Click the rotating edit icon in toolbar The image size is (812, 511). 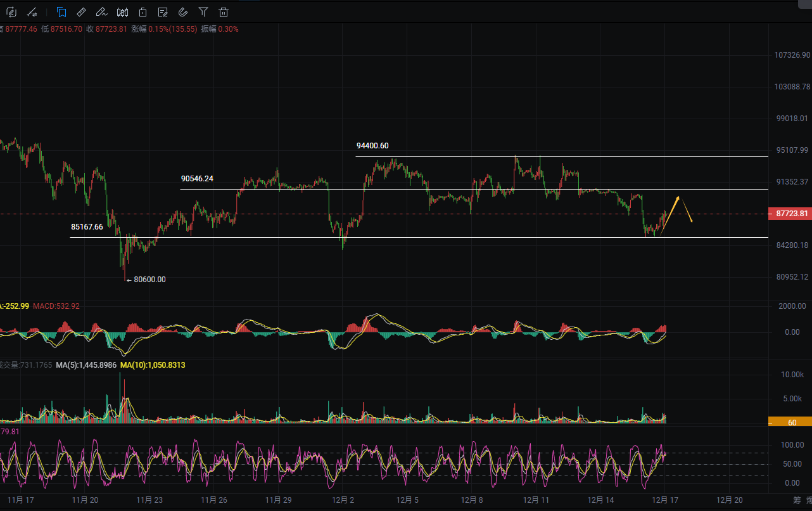(11, 11)
